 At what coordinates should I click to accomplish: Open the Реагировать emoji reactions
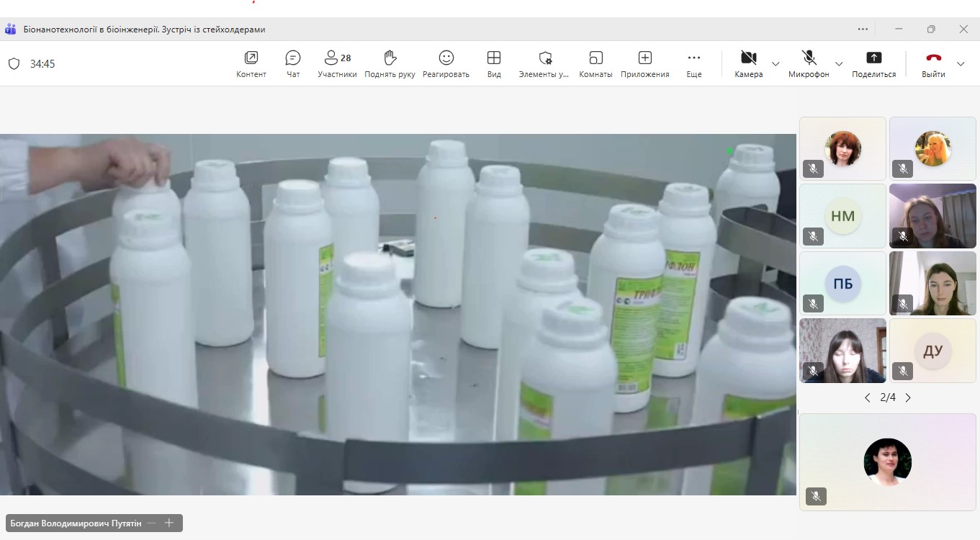(x=446, y=63)
